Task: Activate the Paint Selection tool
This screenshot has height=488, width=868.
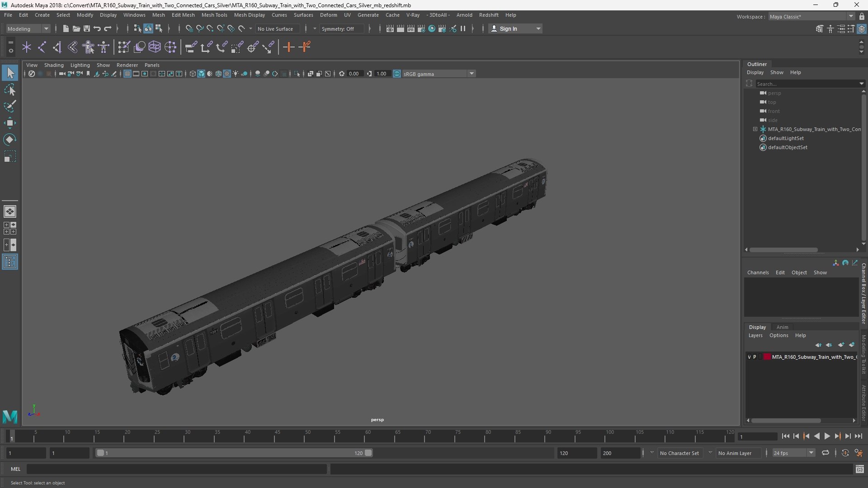Action: (x=10, y=106)
